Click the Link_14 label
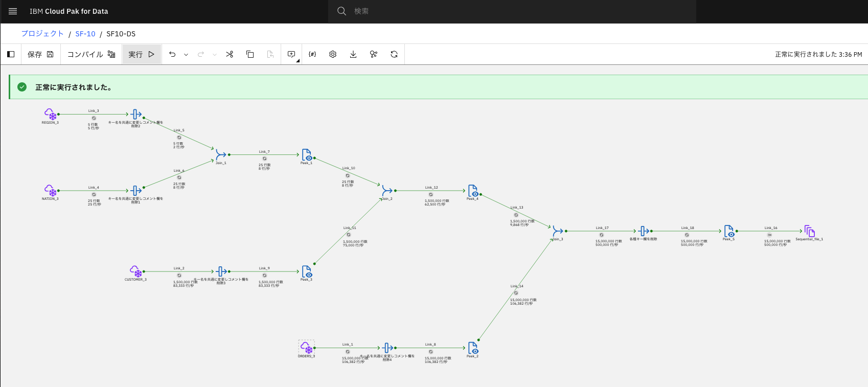Screen dimensions: 868x387 tap(517, 286)
